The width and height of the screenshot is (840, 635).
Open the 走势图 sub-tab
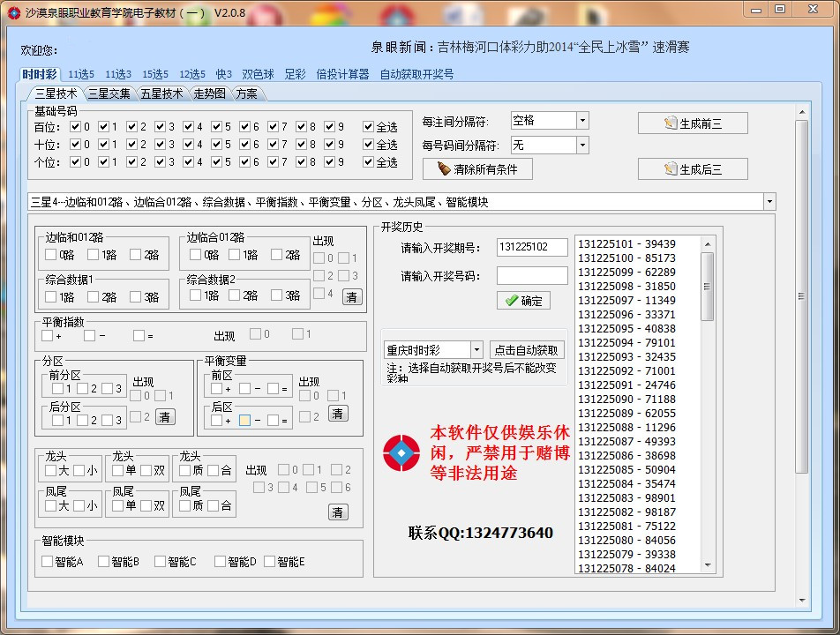pyautogui.click(x=209, y=93)
